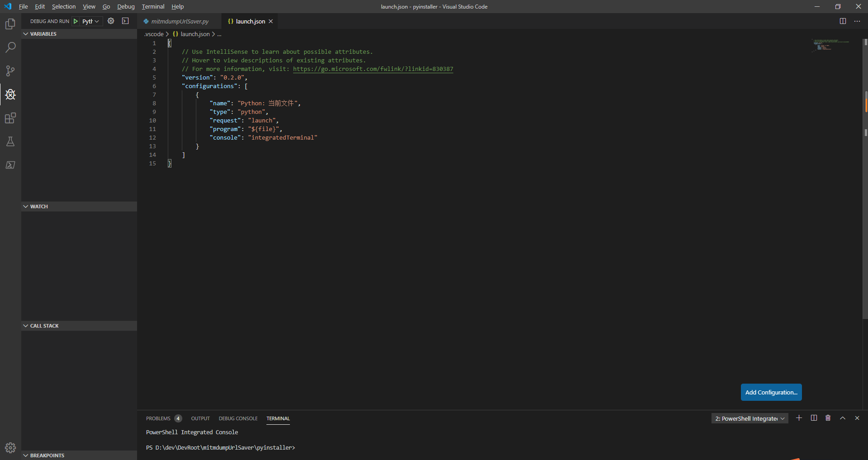
Task: Open the debug configuration dropdown
Action: coord(91,21)
